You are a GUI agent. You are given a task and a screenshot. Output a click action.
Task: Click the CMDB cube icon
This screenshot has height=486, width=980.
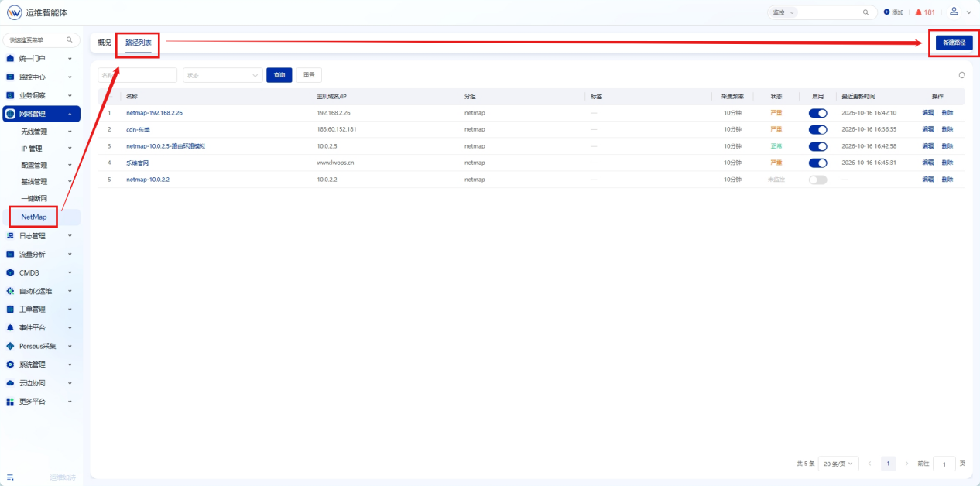10,273
